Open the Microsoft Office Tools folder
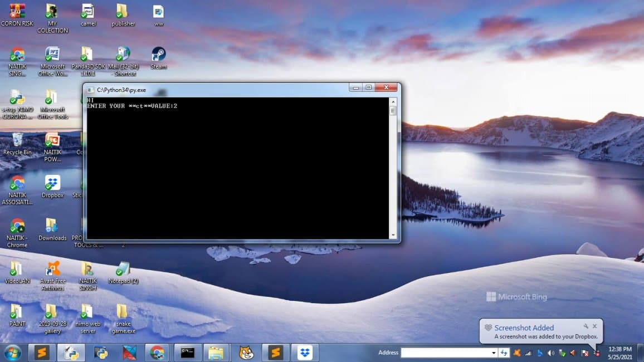The width and height of the screenshot is (644, 362). pyautogui.click(x=52, y=104)
